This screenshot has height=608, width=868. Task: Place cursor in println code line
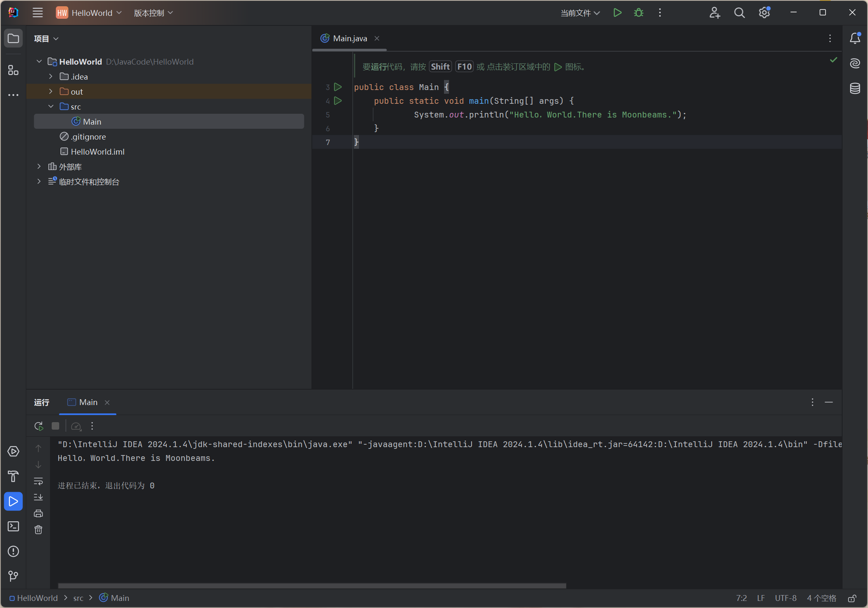tap(550, 115)
